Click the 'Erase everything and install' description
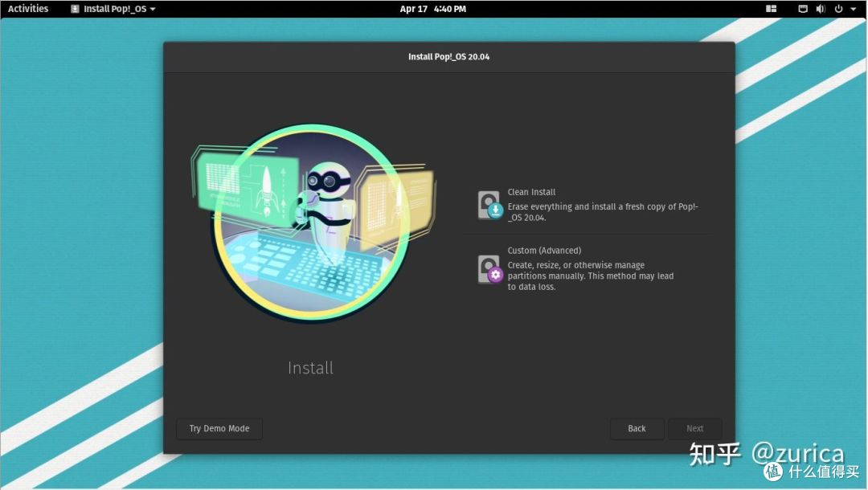 pyautogui.click(x=603, y=212)
